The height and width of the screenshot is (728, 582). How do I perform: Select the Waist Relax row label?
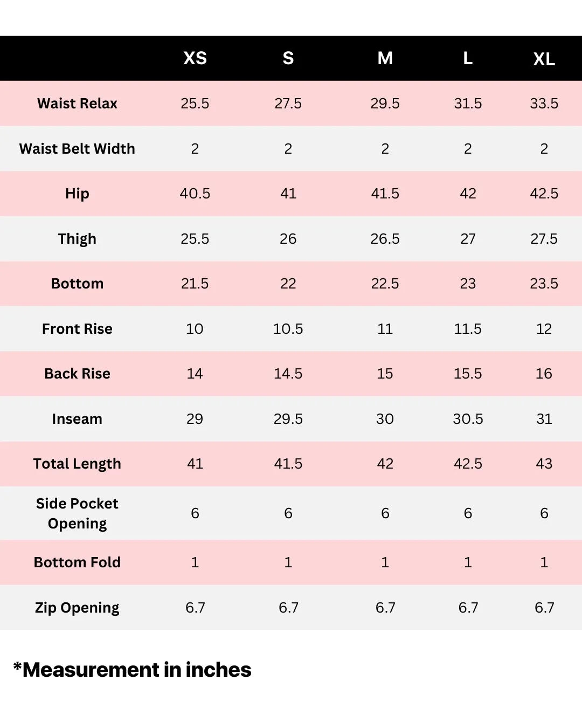77,104
